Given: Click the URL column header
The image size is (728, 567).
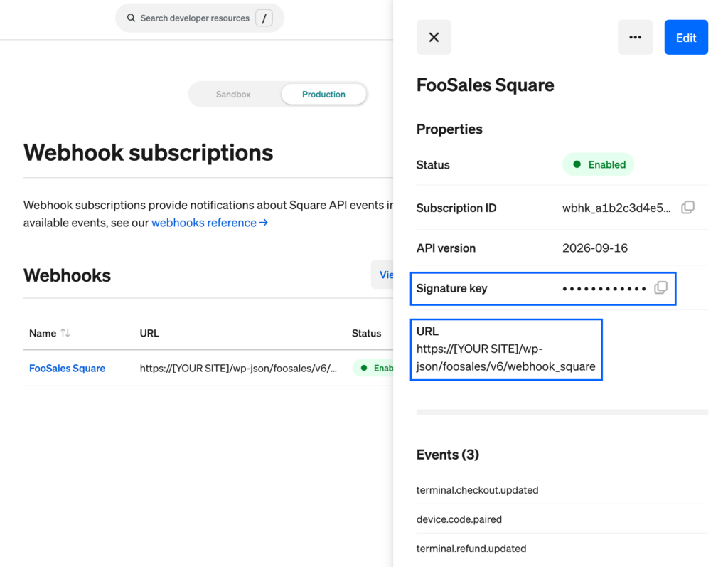Looking at the screenshot, I should (x=149, y=333).
